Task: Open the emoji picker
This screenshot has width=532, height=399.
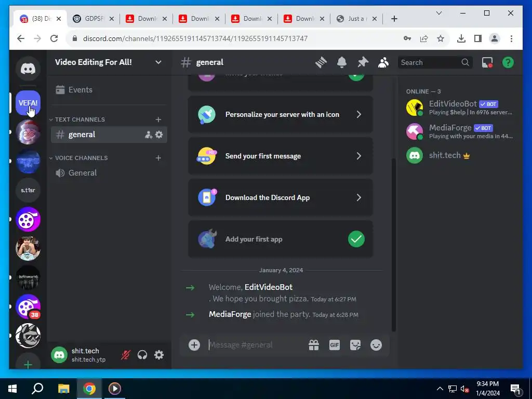Action: click(x=376, y=345)
